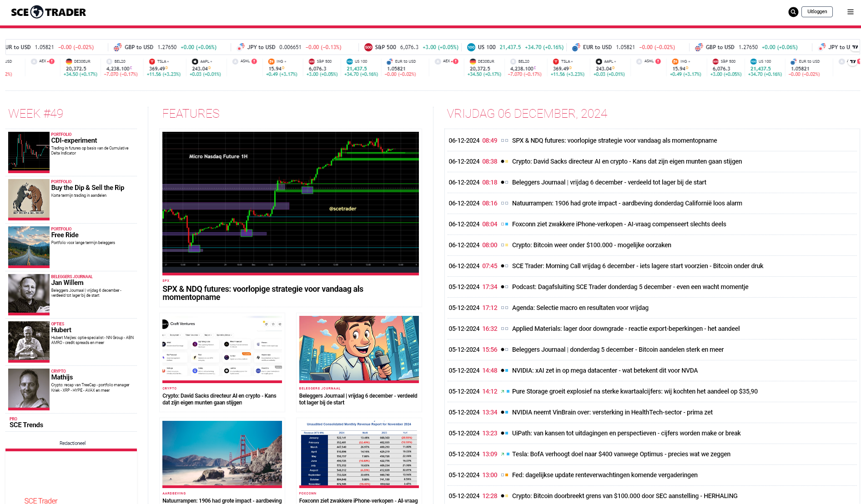Open the Natuurrampen 1906 headline in the news list
The width and height of the screenshot is (861, 504).
[627, 203]
